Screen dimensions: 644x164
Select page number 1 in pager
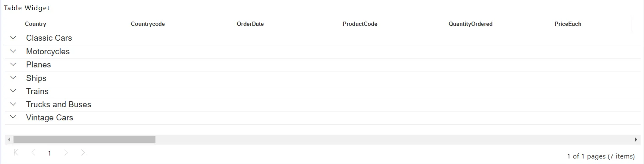click(x=50, y=153)
